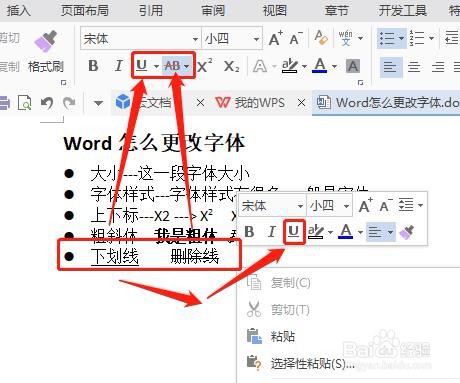Click the highlight pen icon in the ribbon

coord(289,66)
